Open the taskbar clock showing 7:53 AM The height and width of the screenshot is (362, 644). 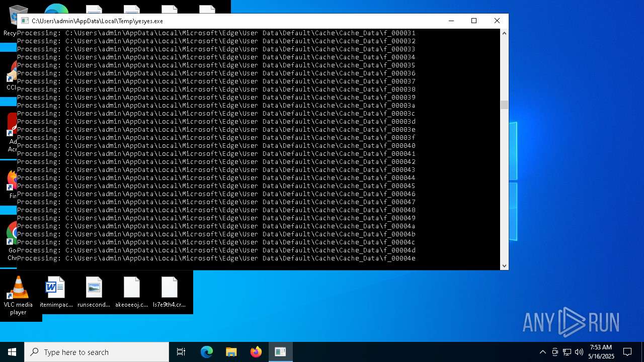point(601,352)
